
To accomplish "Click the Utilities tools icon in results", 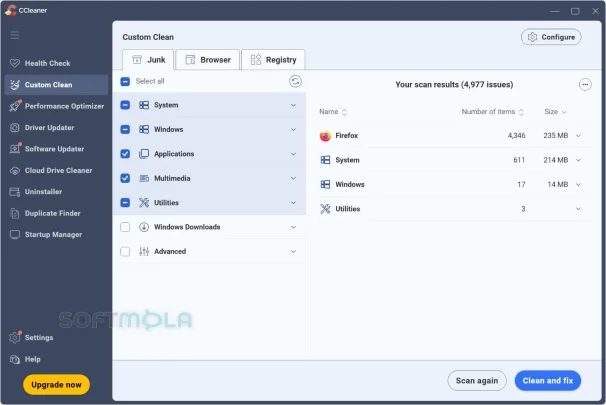I will 325,209.
